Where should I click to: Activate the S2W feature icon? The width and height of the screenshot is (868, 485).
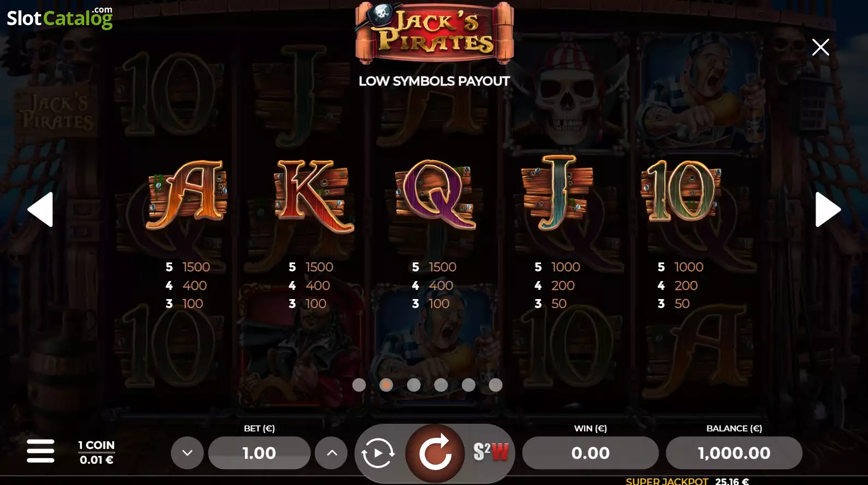(491, 452)
